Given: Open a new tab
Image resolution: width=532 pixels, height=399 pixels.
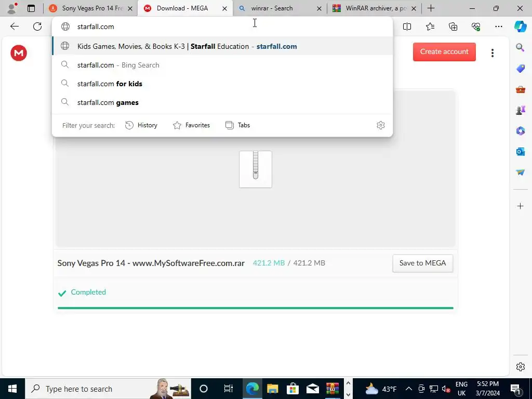Looking at the screenshot, I should [431, 8].
